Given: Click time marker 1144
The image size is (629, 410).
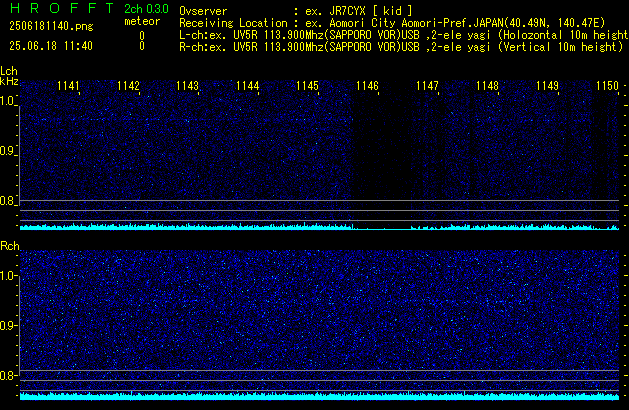Looking at the screenshot, I should (x=248, y=86).
